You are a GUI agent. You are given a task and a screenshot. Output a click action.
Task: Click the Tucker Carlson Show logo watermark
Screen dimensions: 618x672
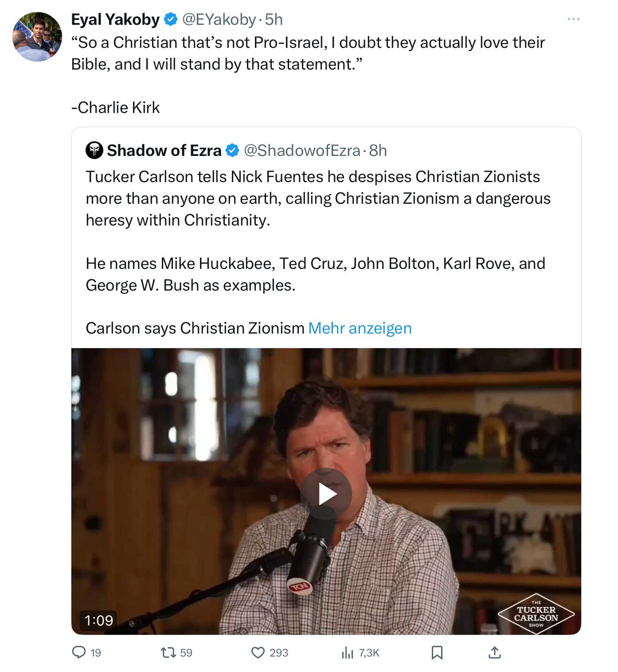coord(536,614)
